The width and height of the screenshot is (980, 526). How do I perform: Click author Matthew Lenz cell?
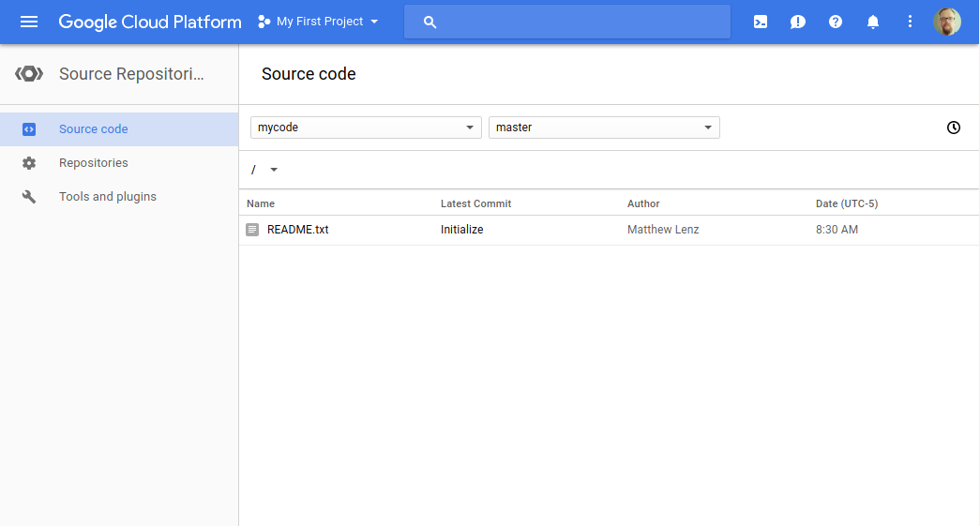coord(662,230)
